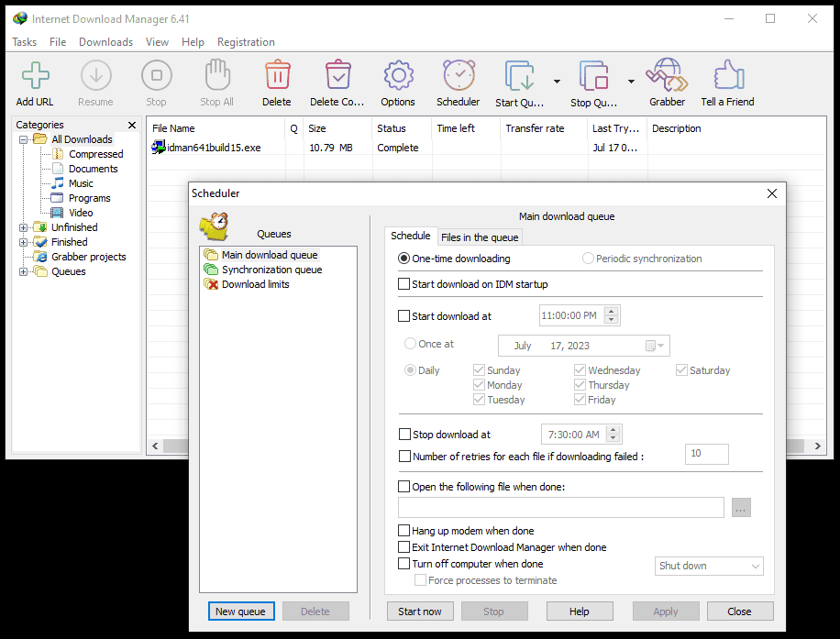Screen dimensions: 840x639
Task: Select the Documents category icon
Action: click(x=58, y=169)
